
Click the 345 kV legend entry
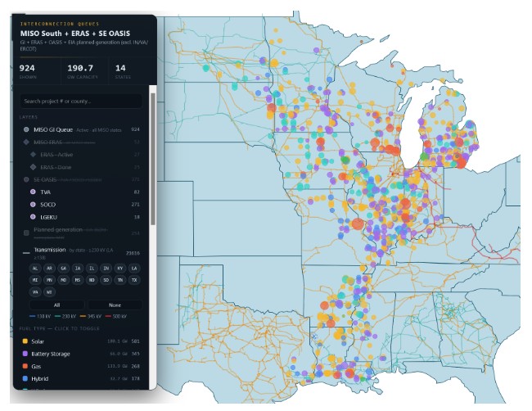tap(91, 316)
